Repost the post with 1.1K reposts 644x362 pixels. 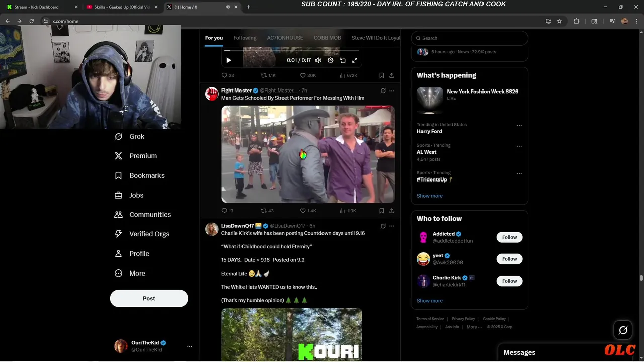click(x=268, y=75)
